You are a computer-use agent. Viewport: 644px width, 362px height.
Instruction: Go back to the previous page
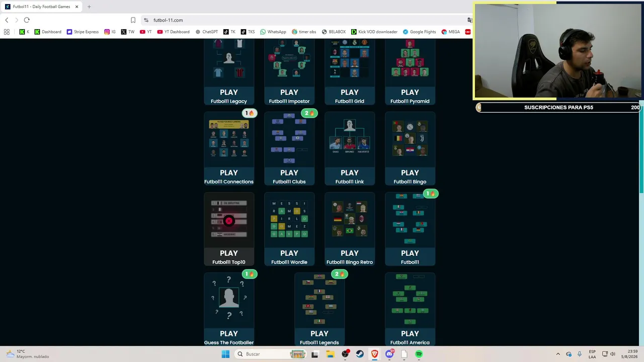[7, 20]
